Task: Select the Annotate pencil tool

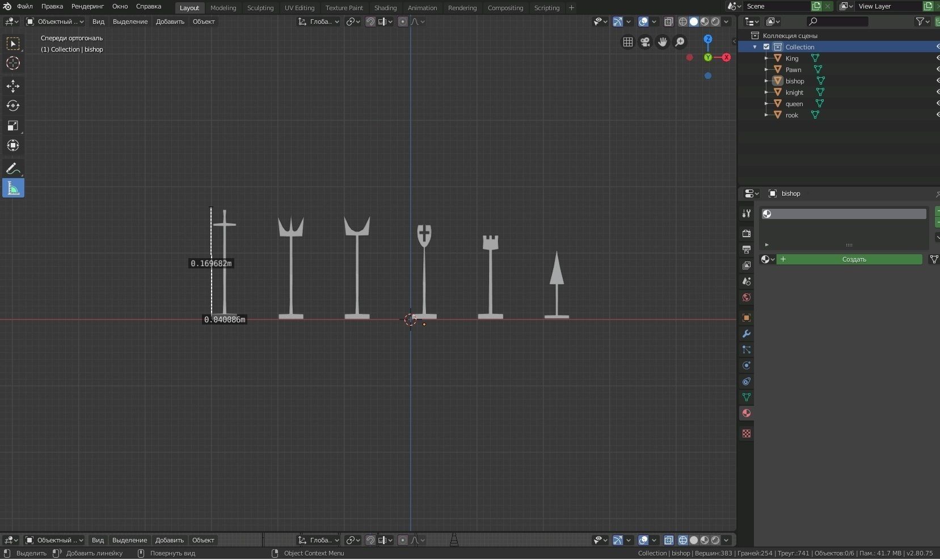Action: tap(13, 169)
